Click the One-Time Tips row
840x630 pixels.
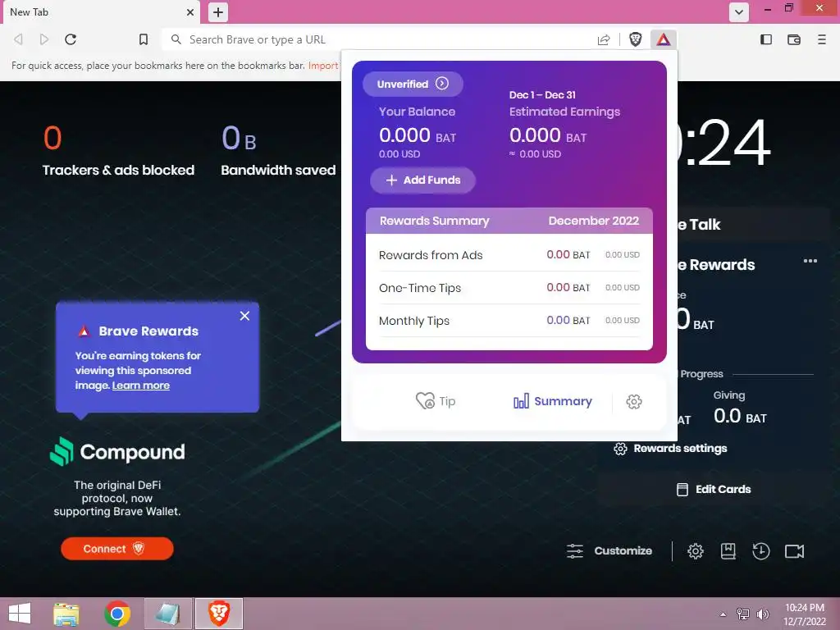pyautogui.click(x=509, y=288)
